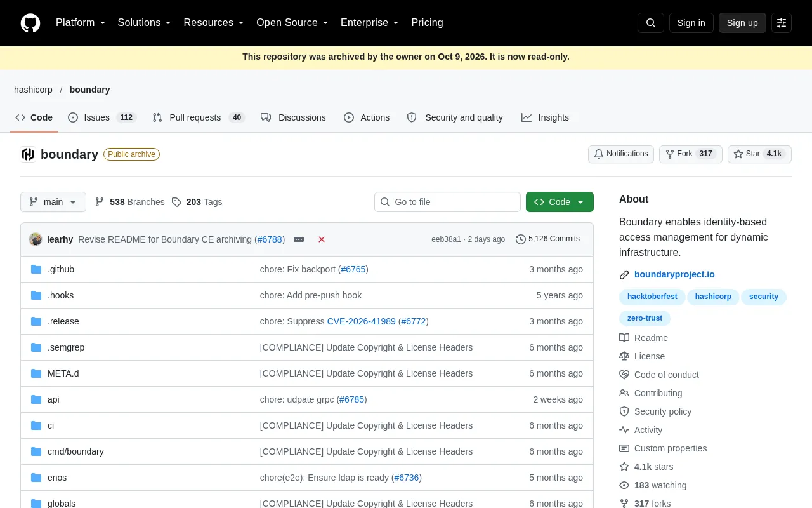Click the boundary repository logo avatar
This screenshot has height=508, width=812.
pos(28,154)
